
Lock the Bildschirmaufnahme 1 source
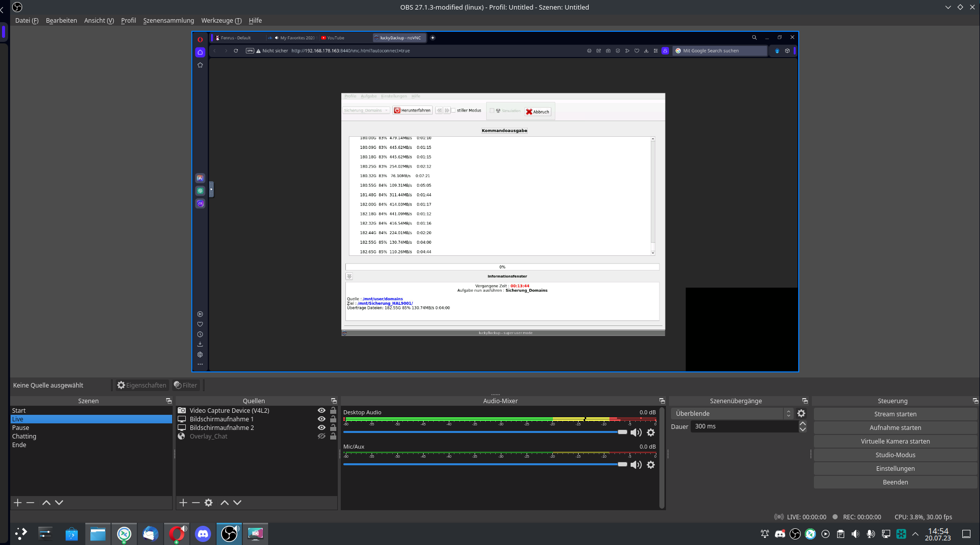click(x=333, y=419)
